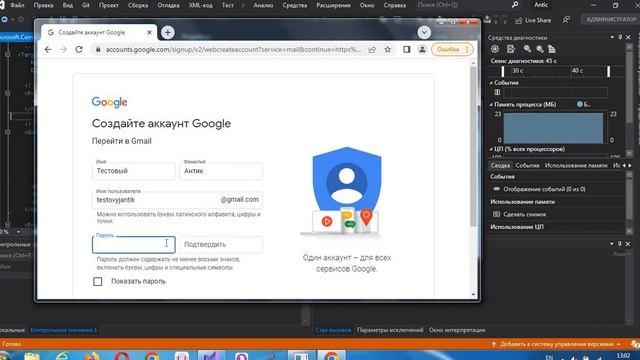Open the 'Правка' menu

tap(43, 5)
